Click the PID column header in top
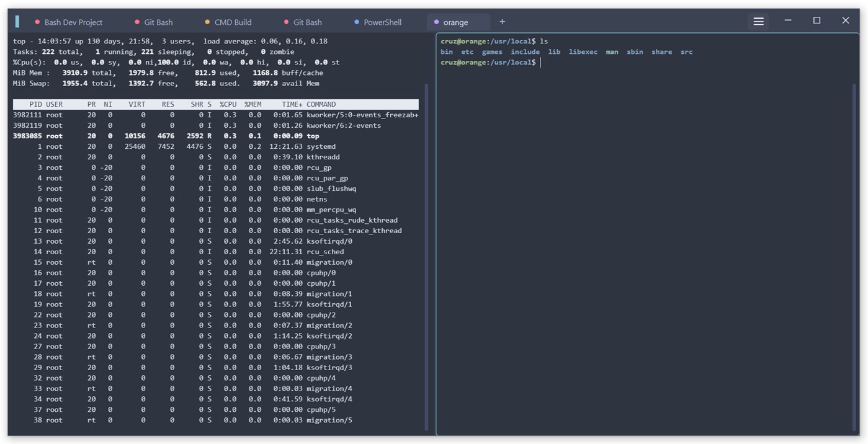Viewport: 868px width, 444px height. (35, 105)
